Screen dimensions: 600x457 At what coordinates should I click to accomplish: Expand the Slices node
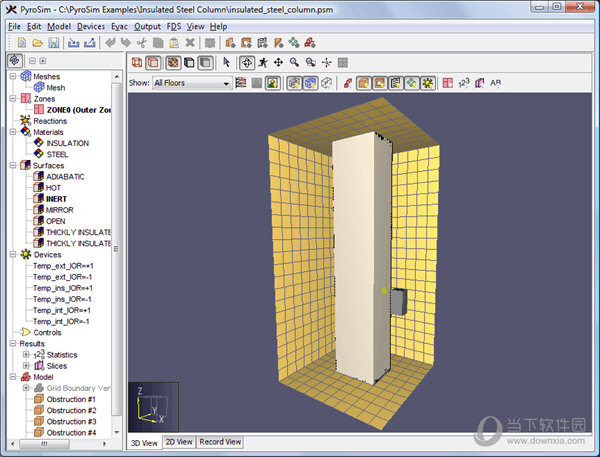(26, 366)
